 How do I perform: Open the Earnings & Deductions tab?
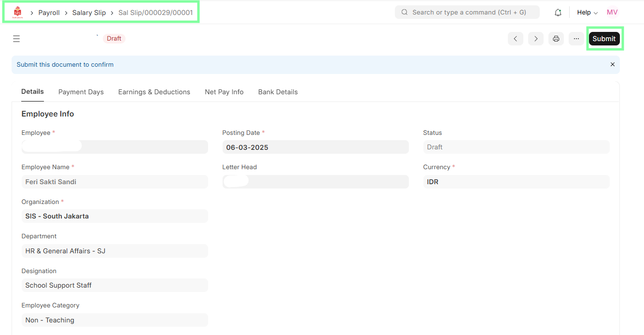click(x=154, y=92)
